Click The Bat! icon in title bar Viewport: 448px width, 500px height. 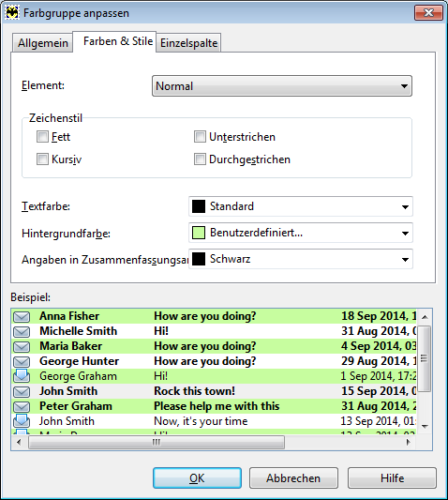[x=12, y=13]
